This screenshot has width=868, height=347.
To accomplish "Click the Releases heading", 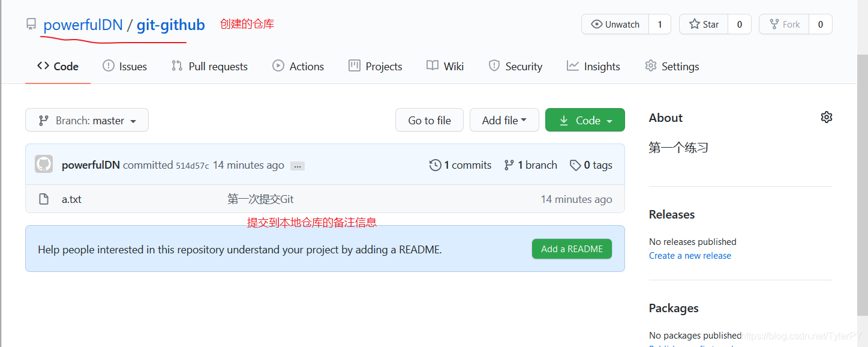I will pyautogui.click(x=672, y=214).
